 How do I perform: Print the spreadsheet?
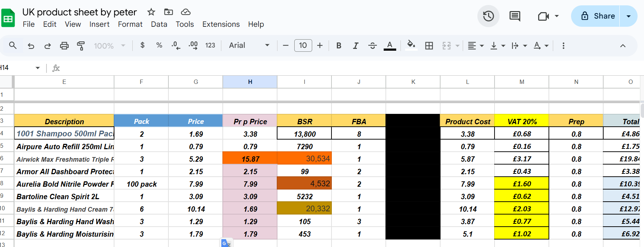[64, 46]
